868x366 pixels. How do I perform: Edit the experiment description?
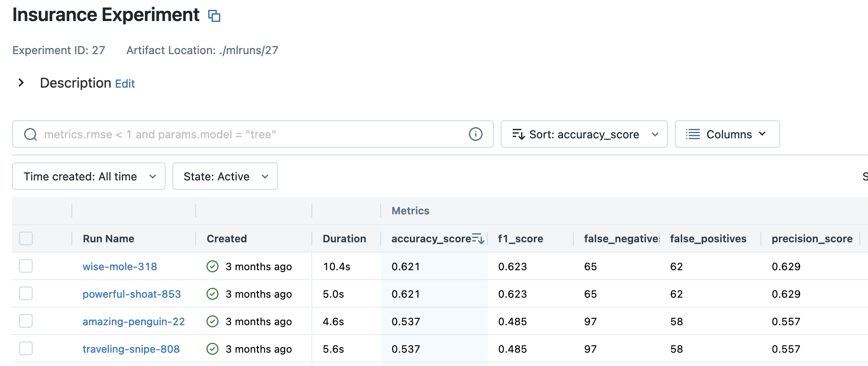tap(125, 84)
